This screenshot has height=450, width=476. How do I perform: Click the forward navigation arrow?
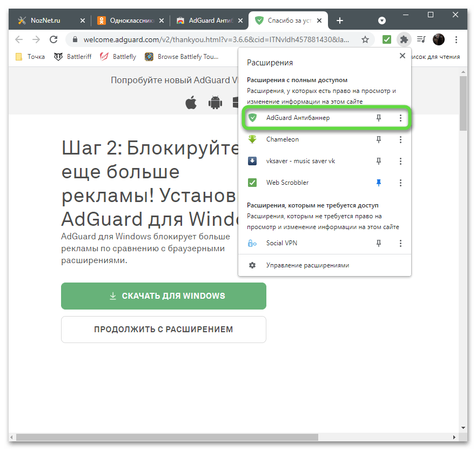click(36, 39)
